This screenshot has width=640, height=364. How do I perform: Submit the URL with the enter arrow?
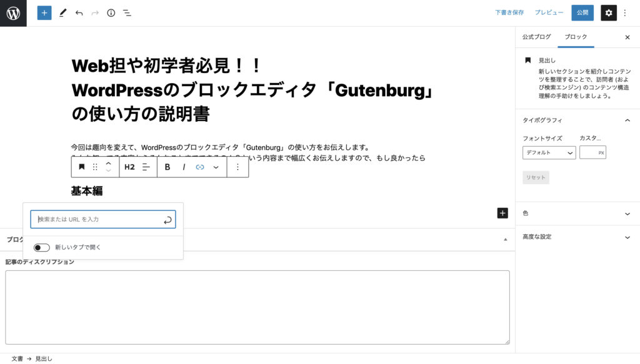tap(167, 220)
